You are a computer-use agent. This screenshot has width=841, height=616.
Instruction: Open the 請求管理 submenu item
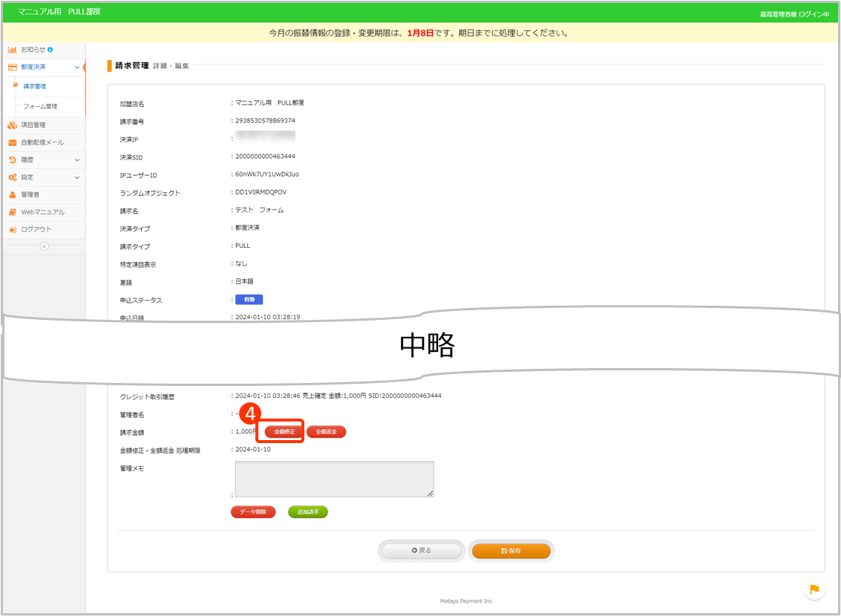click(x=35, y=87)
